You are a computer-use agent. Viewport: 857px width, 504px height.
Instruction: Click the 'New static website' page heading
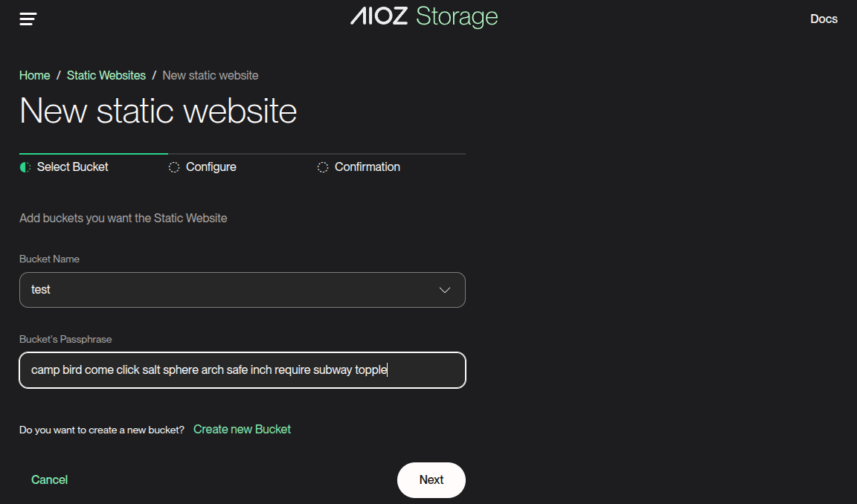click(x=158, y=112)
